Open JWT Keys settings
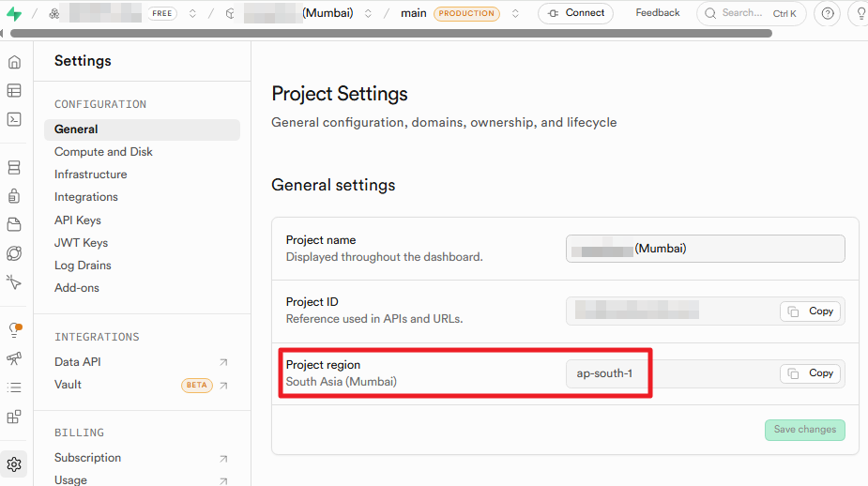The image size is (868, 486). 81,243
